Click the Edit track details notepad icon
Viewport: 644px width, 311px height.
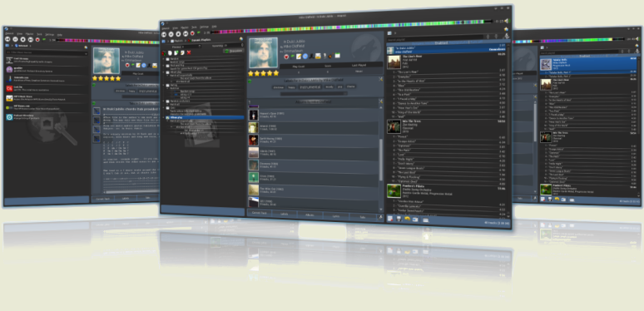tap(299, 57)
